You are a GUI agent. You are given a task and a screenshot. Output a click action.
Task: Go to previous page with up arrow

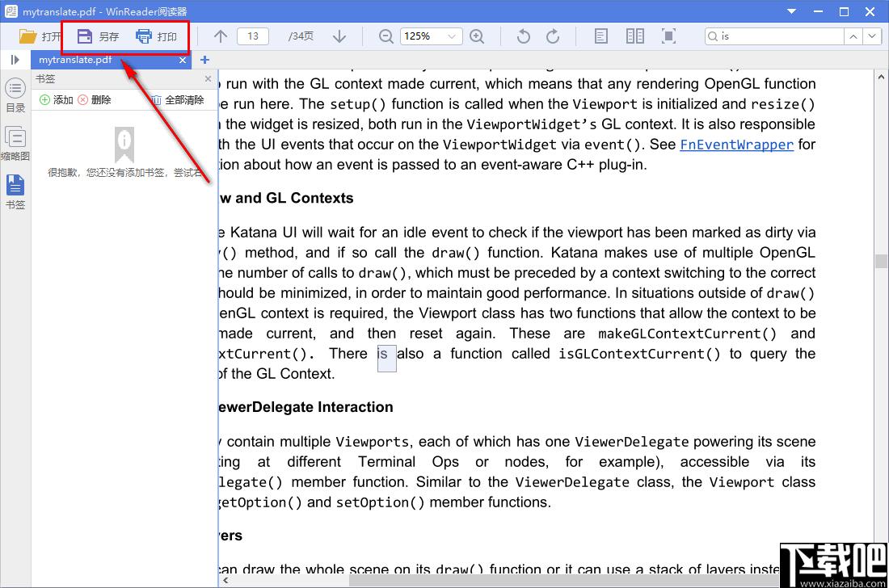click(221, 36)
